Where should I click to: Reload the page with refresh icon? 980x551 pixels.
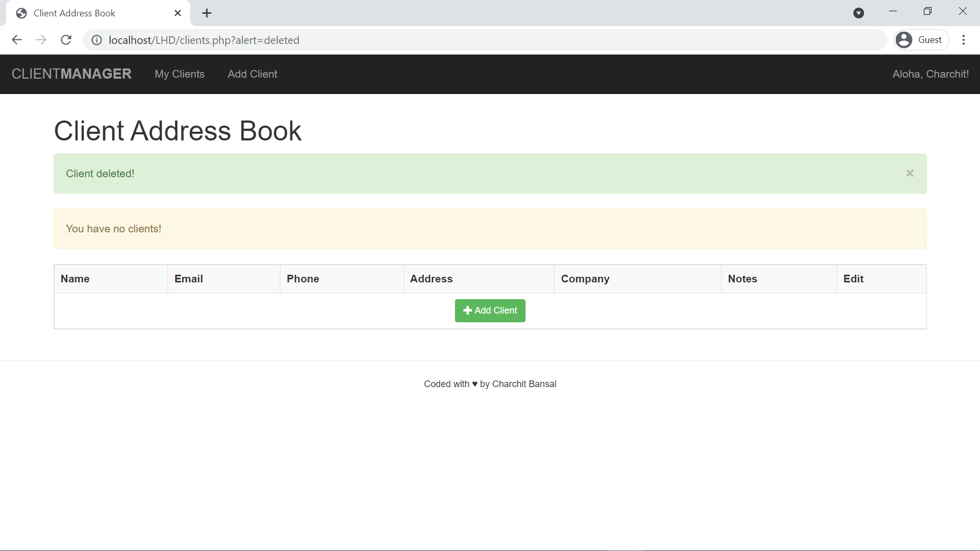(x=66, y=40)
